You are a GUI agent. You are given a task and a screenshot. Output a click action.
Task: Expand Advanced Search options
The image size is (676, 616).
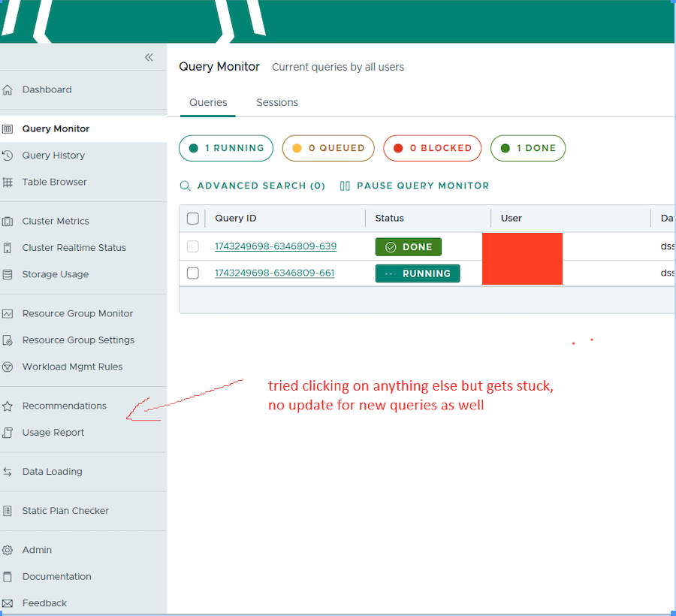[x=252, y=186]
